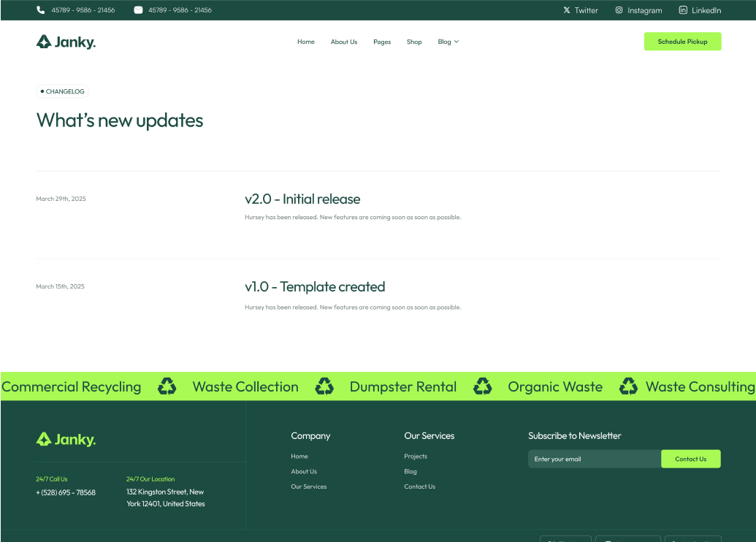Open the About Us navigation item
This screenshot has width=756, height=542.
pos(344,42)
